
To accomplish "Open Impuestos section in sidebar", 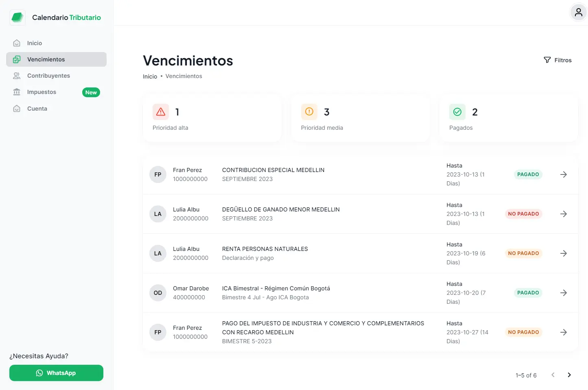I will [42, 92].
